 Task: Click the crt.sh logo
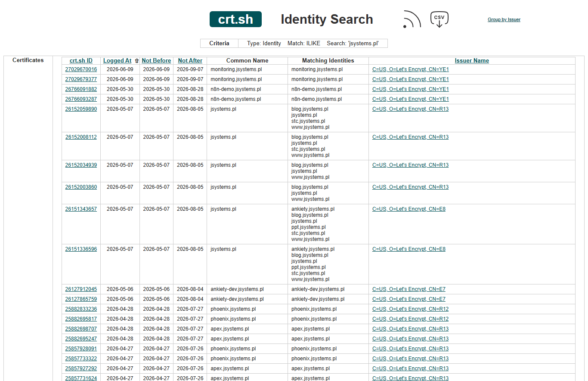(x=235, y=19)
